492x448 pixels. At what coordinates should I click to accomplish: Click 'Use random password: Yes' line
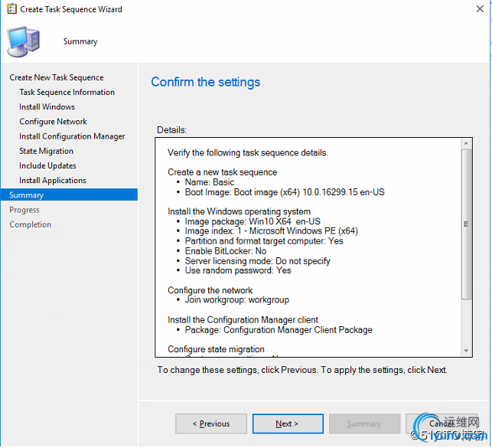(x=238, y=271)
